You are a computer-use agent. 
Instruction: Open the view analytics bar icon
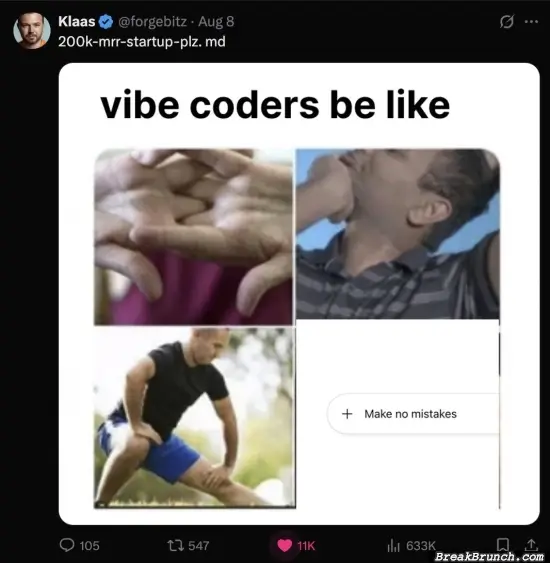click(393, 546)
